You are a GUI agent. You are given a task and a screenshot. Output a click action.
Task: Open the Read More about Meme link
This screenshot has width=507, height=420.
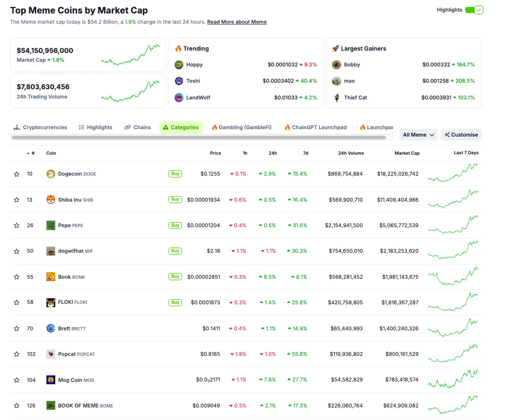pyautogui.click(x=237, y=22)
